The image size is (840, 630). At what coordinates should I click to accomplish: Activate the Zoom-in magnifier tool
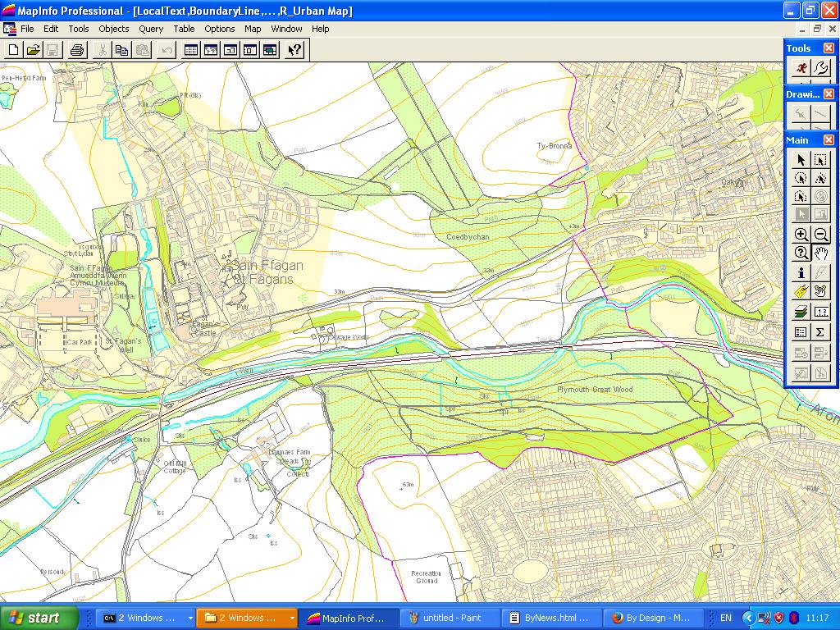click(801, 234)
